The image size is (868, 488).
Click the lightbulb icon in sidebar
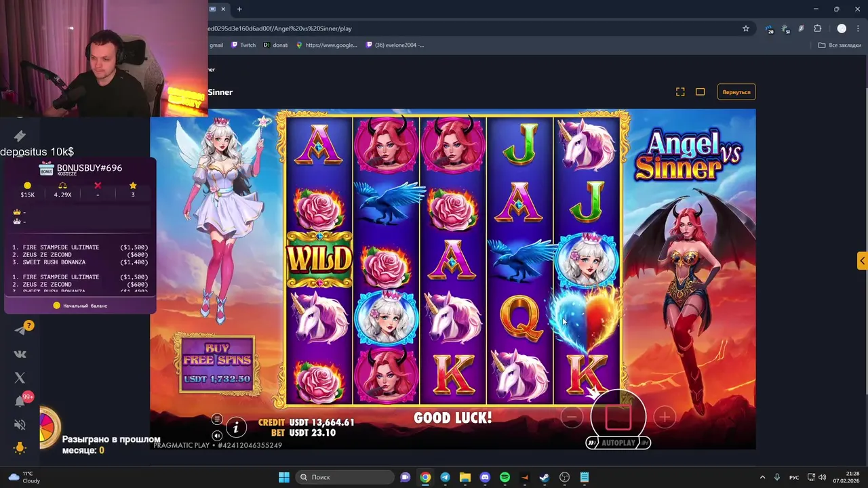[20, 448]
